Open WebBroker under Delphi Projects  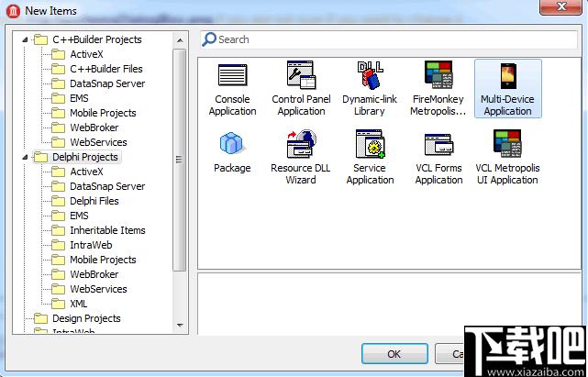tap(85, 274)
